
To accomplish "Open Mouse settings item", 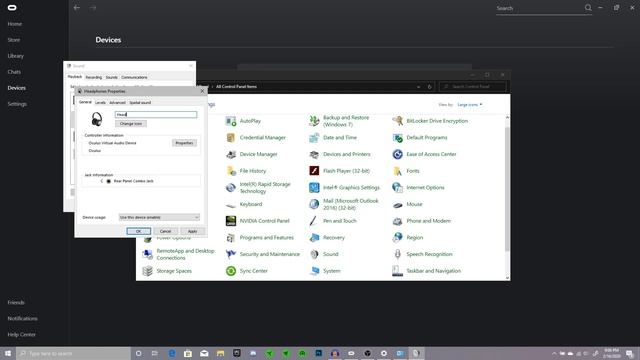I will tap(407, 204).
